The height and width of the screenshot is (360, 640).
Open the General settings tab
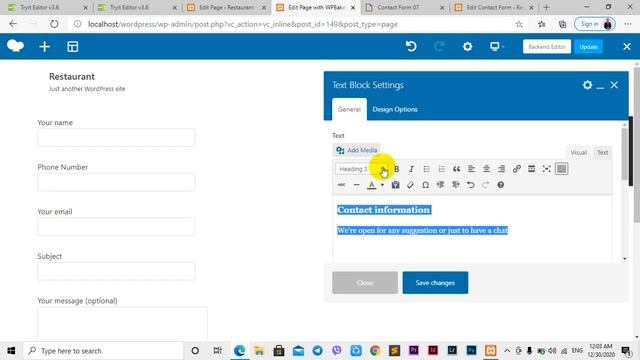click(349, 109)
